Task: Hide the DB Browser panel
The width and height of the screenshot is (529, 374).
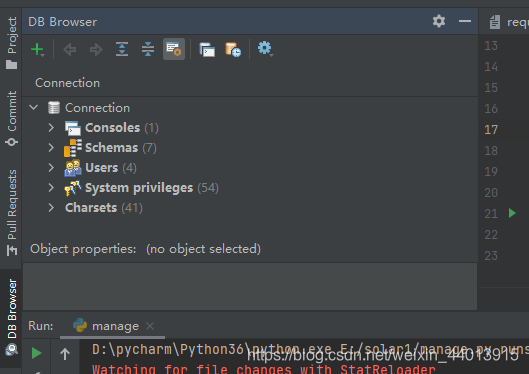Action: coord(465,21)
